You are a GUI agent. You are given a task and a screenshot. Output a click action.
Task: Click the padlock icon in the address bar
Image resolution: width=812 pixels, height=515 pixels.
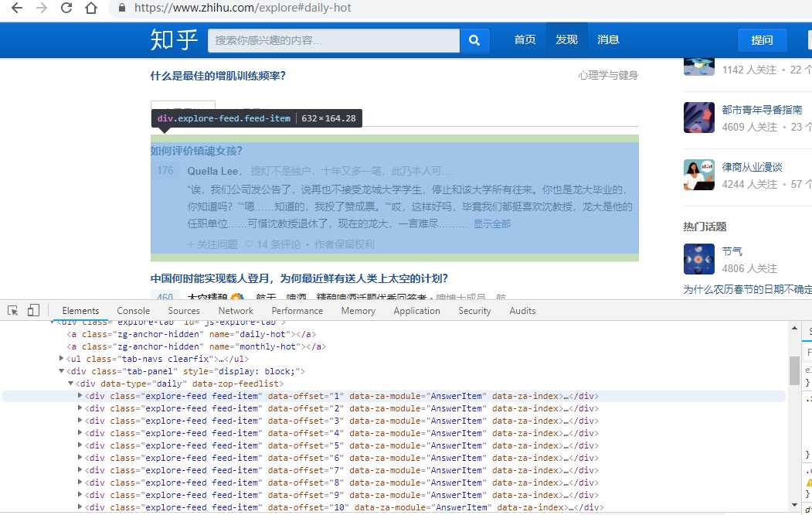tap(122, 8)
